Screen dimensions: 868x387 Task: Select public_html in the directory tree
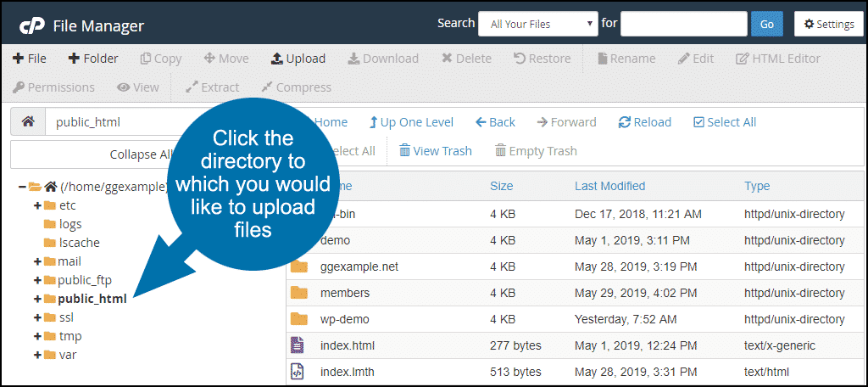point(92,299)
